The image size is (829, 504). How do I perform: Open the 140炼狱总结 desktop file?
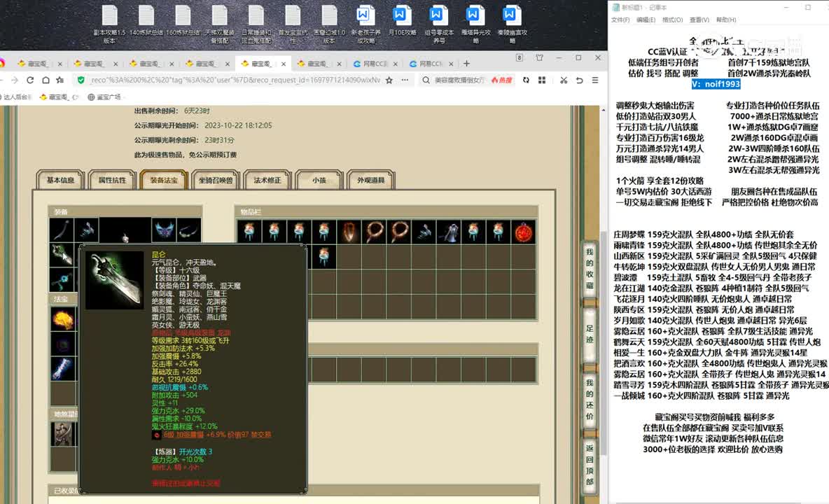click(x=146, y=22)
